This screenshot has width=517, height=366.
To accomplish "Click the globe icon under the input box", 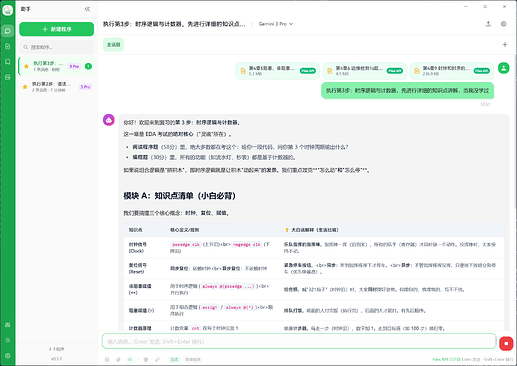I will (146, 359).
